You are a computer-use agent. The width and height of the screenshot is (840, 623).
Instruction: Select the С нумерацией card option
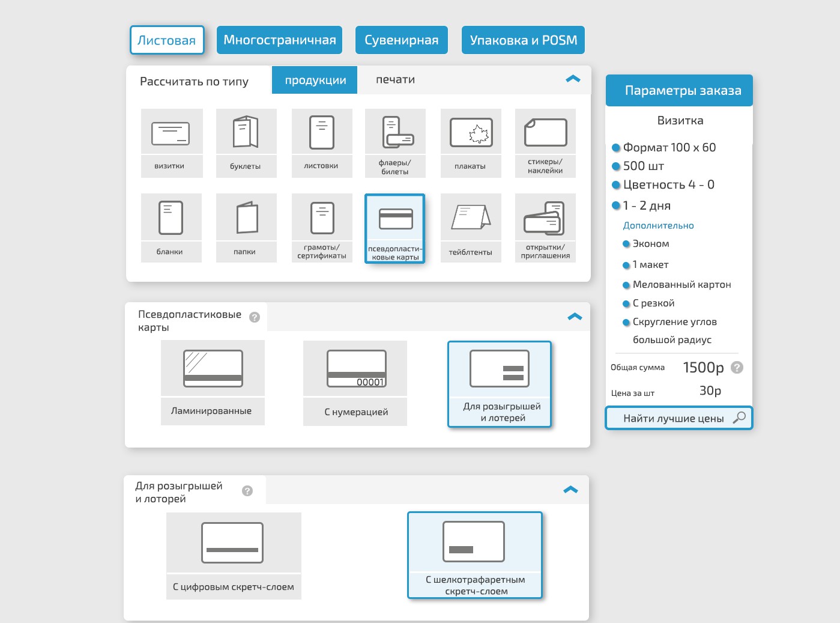coord(355,383)
